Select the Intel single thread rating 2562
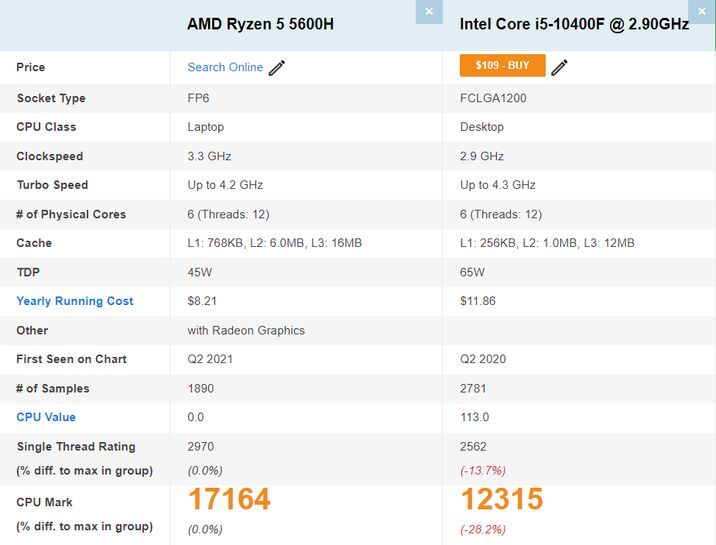The width and height of the screenshot is (716, 545). pyautogui.click(x=474, y=447)
